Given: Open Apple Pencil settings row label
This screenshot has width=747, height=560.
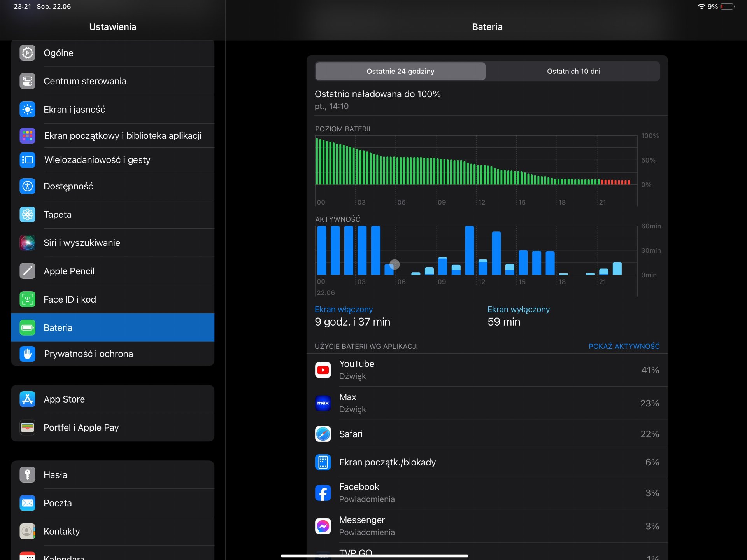Looking at the screenshot, I should coord(69,271).
